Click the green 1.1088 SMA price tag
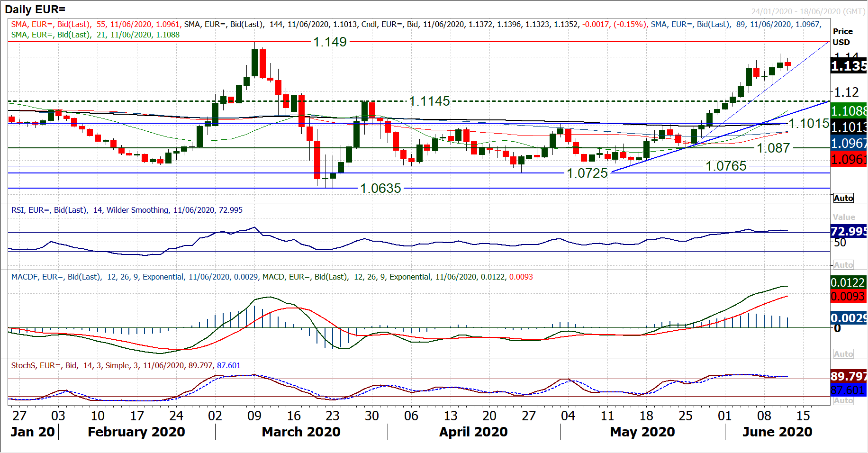The width and height of the screenshot is (868, 453). click(849, 111)
